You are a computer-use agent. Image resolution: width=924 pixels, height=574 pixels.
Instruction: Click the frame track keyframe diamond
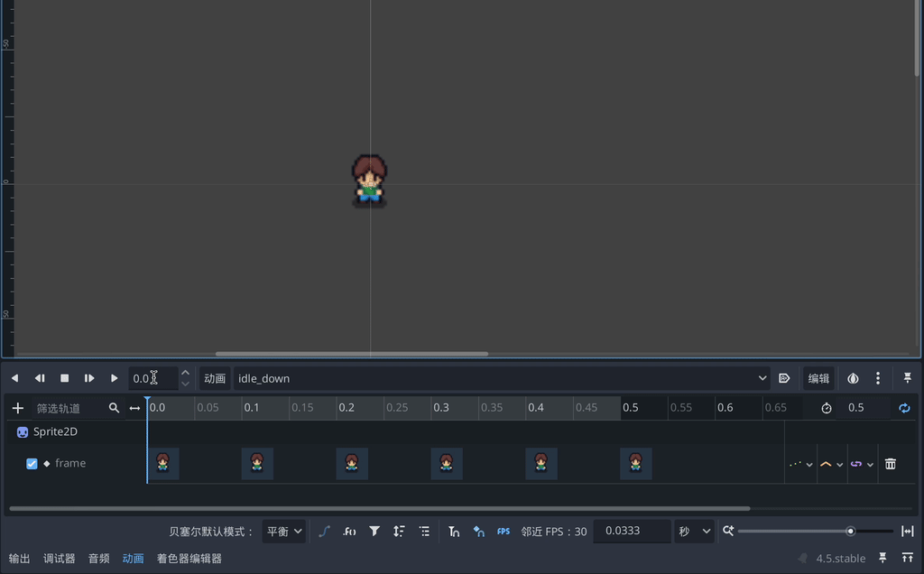click(x=47, y=464)
